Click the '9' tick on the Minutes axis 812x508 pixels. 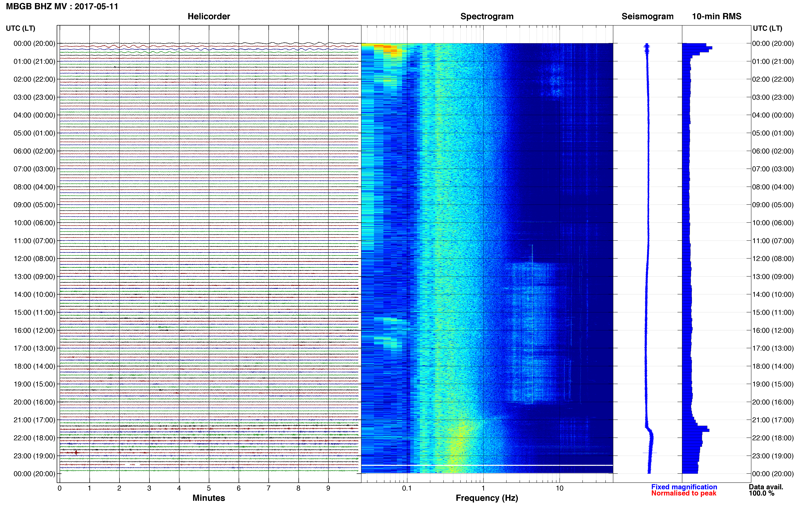328,488
